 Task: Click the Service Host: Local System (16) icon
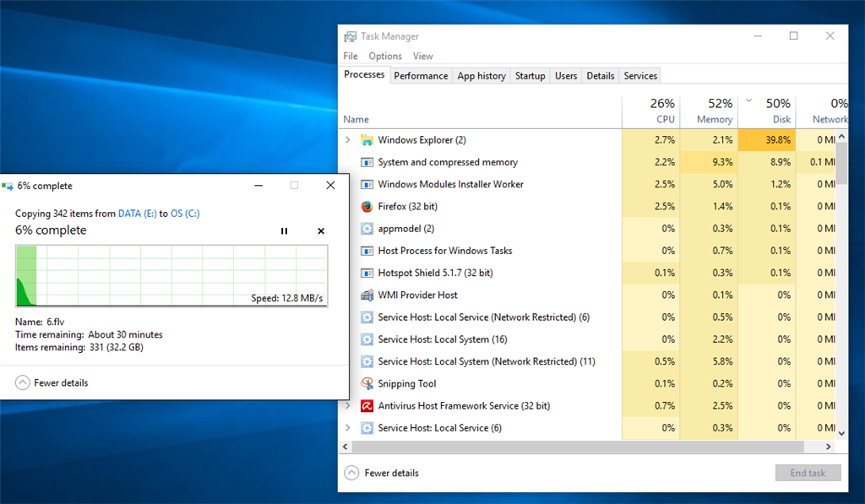pos(367,339)
